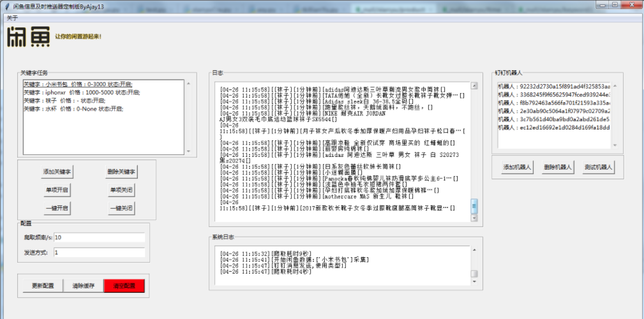Click system log line 开始闲鱼数据 小米书包
Image resolution: width=644 pixels, height=319 pixels.
(x=294, y=260)
